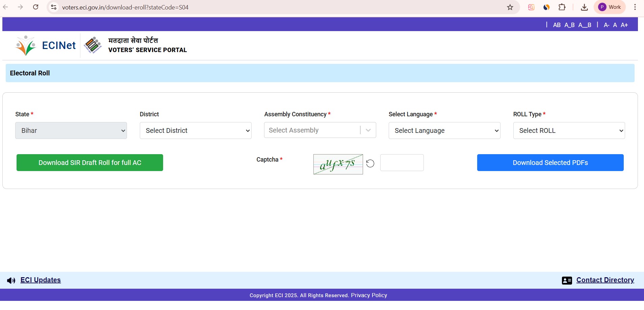
Task: Click the captcha text input field
Action: coord(402,163)
